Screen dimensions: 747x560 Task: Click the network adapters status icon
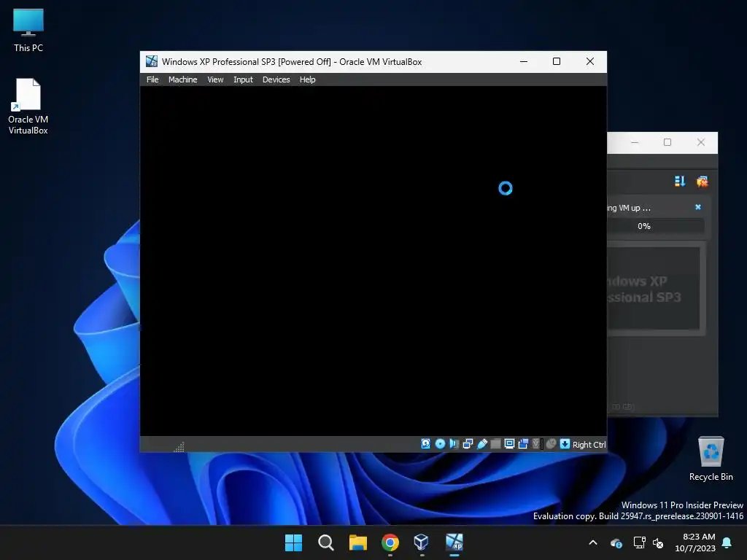(x=468, y=444)
